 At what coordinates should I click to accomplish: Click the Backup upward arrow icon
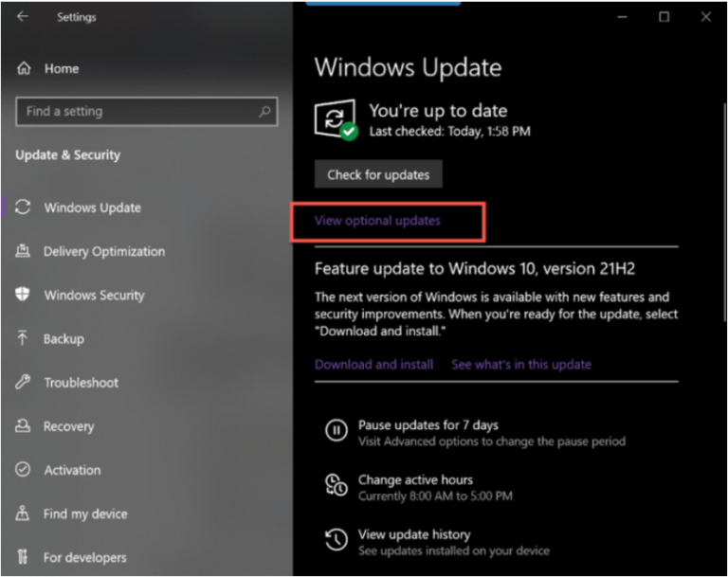[22, 338]
